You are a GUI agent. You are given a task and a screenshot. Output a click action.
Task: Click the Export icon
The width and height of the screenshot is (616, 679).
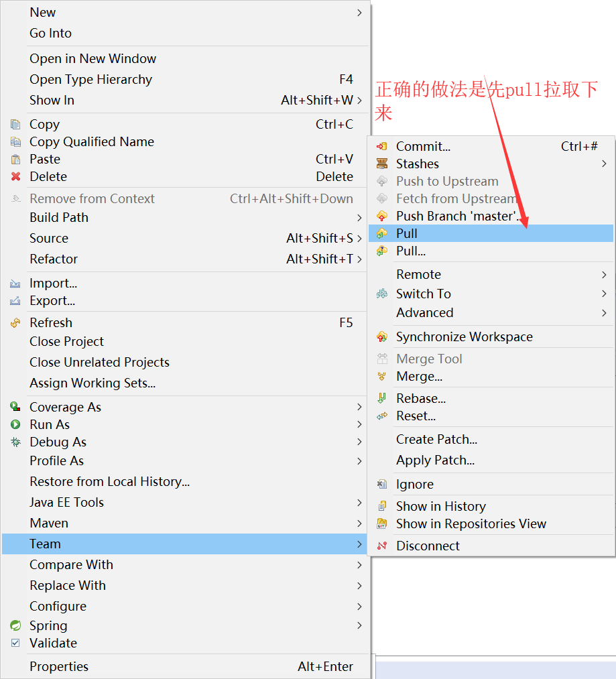pyautogui.click(x=15, y=300)
